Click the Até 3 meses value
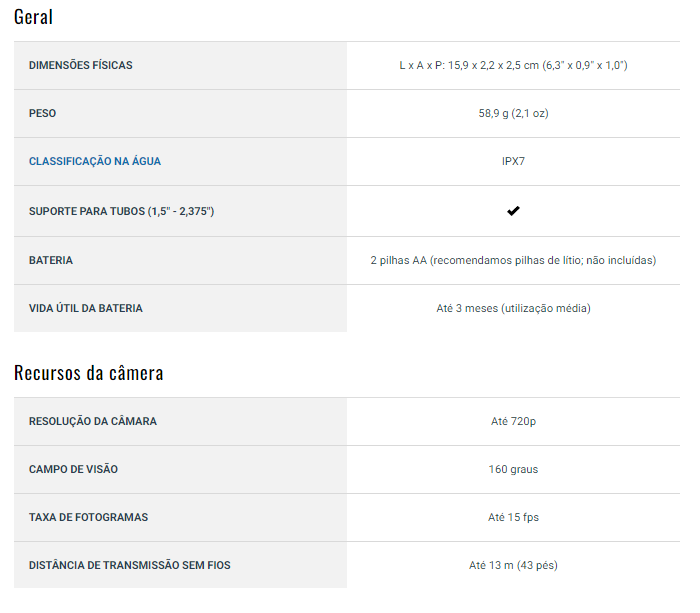 [513, 308]
